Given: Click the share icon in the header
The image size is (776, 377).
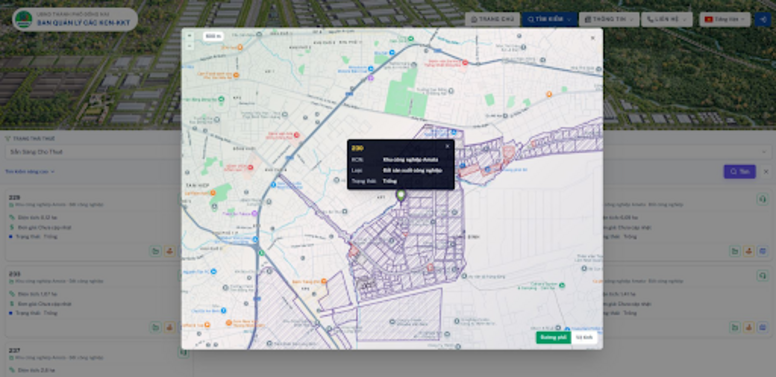Looking at the screenshot, I should [x=763, y=19].
